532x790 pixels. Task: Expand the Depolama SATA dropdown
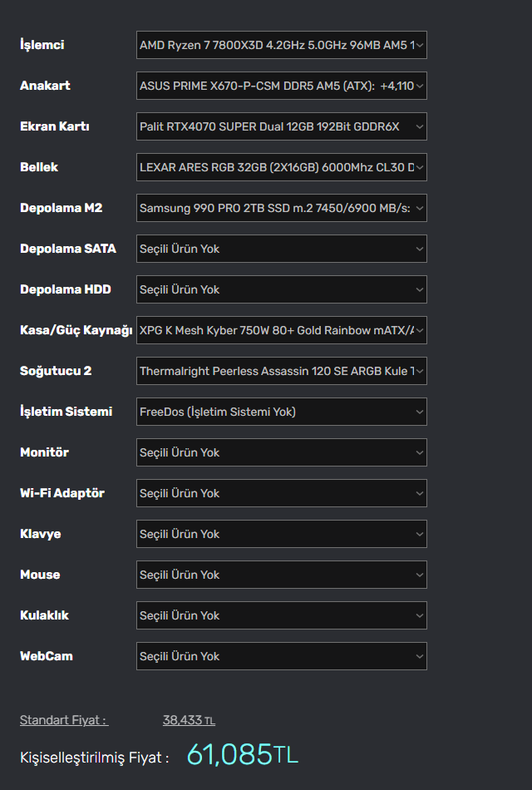tap(281, 249)
